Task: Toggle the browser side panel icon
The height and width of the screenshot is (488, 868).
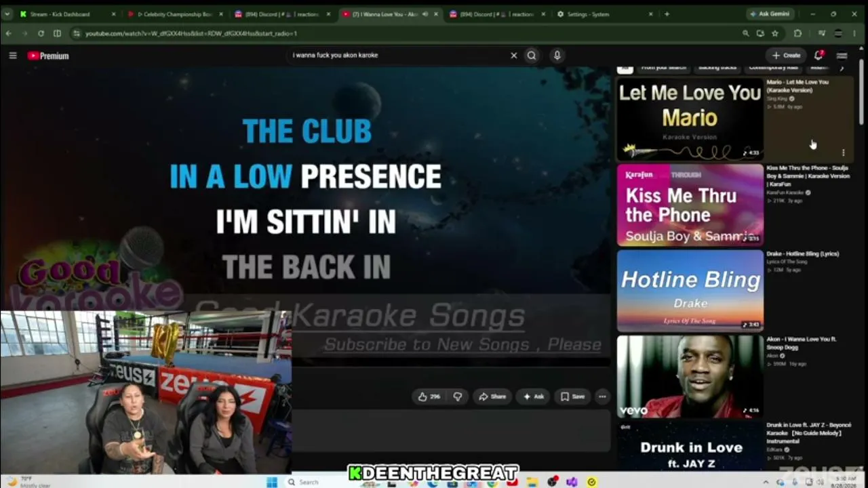Action: 57,33
